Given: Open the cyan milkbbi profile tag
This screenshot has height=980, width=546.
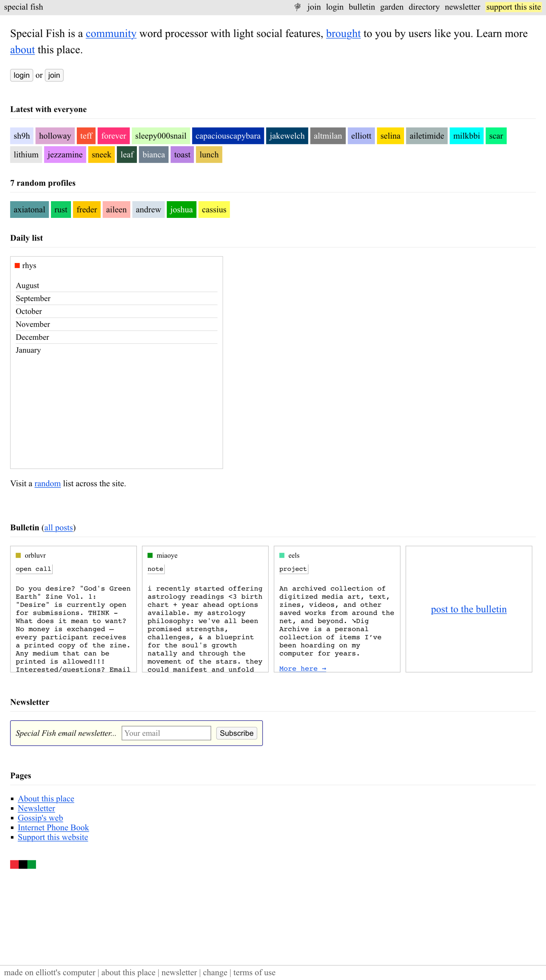Looking at the screenshot, I should [x=466, y=136].
